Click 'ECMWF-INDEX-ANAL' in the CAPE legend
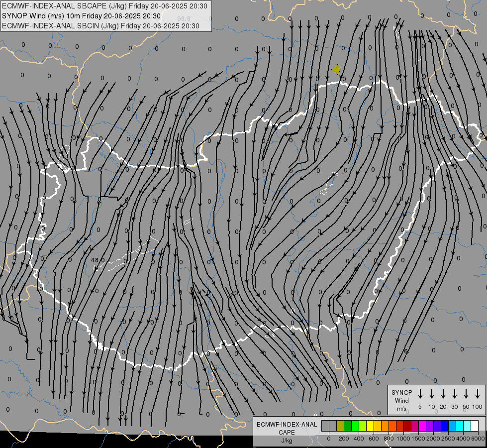This screenshot has width=487, height=448. tap(287, 425)
